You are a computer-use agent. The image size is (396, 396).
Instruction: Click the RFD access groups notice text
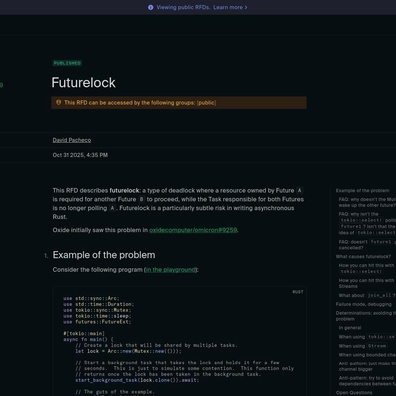(140, 103)
